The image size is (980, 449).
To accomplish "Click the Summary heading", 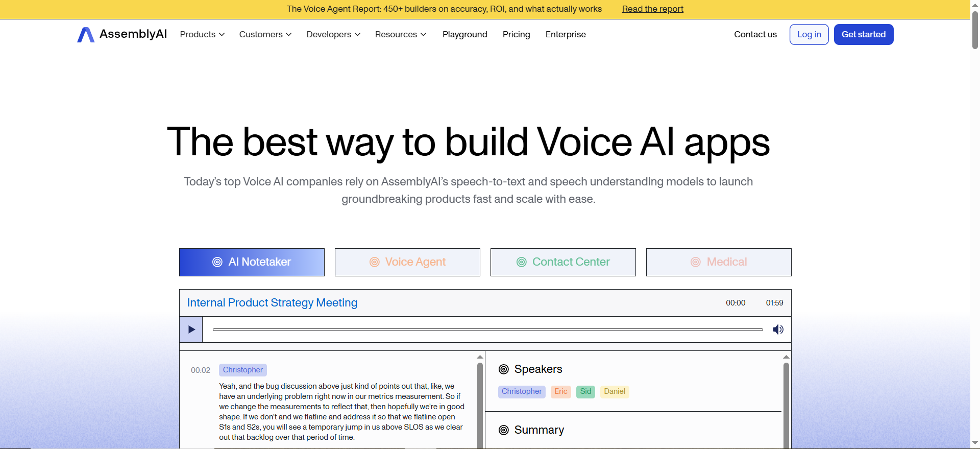I will pyautogui.click(x=539, y=430).
